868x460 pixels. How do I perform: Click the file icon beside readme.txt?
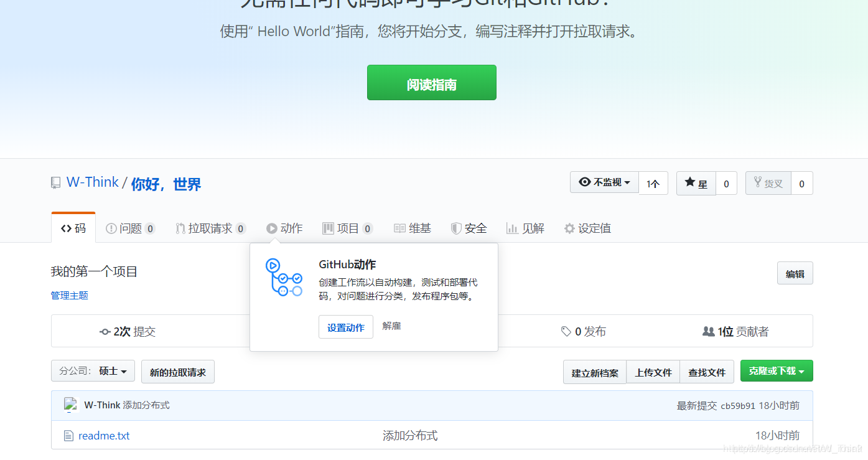point(68,436)
